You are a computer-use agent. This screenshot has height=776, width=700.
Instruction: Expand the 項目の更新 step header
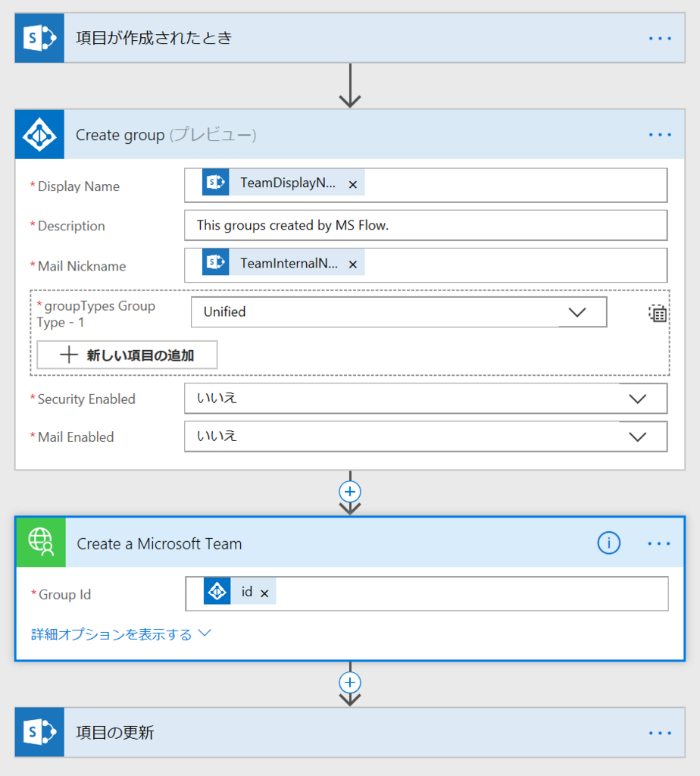coord(350,732)
